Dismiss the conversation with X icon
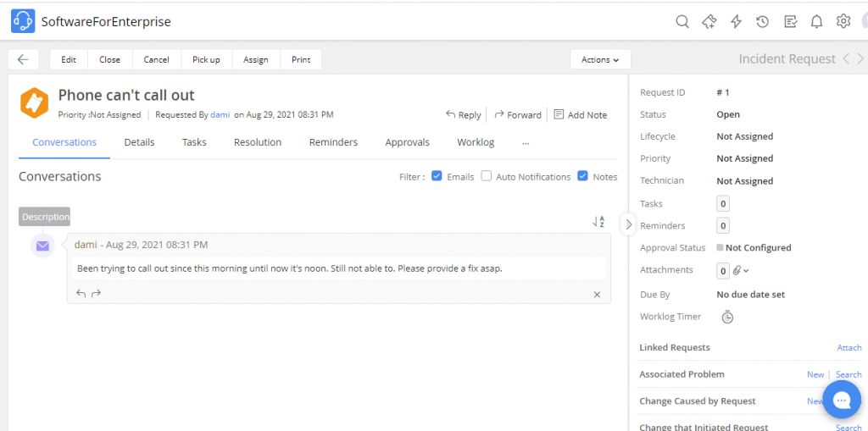Image resolution: width=868 pixels, height=431 pixels. [x=597, y=294]
